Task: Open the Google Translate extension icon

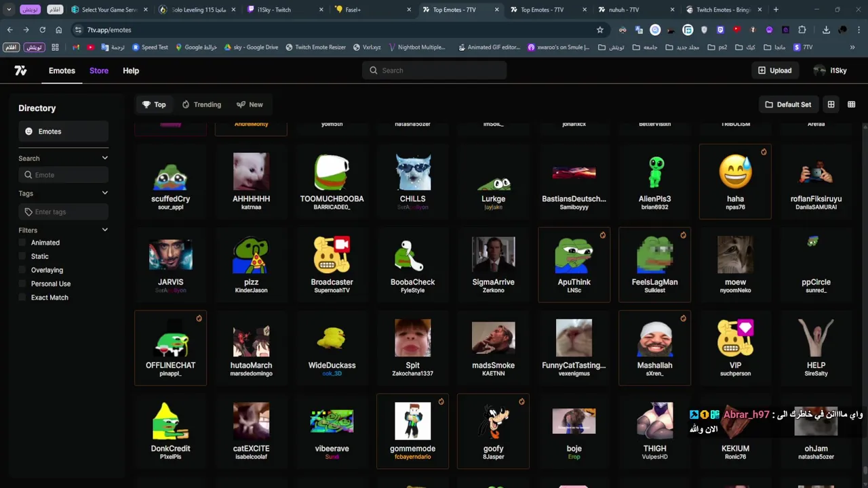Action: [x=639, y=30]
